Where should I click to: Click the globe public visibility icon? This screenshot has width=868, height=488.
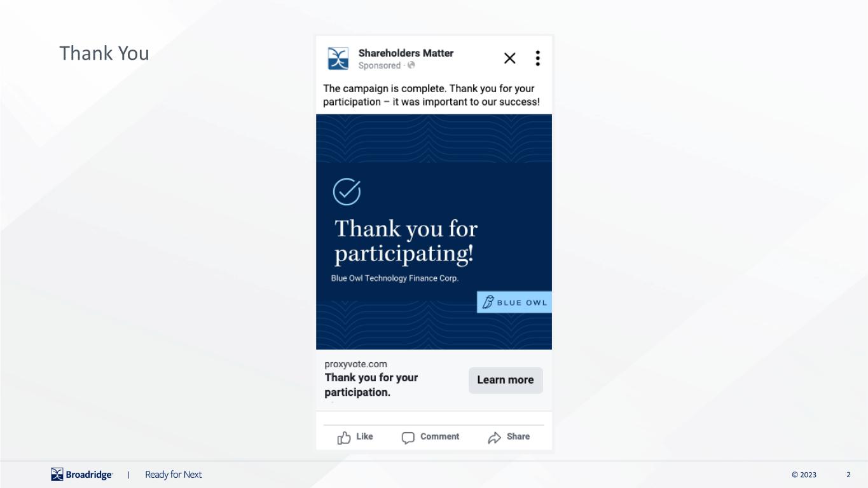pyautogui.click(x=411, y=65)
